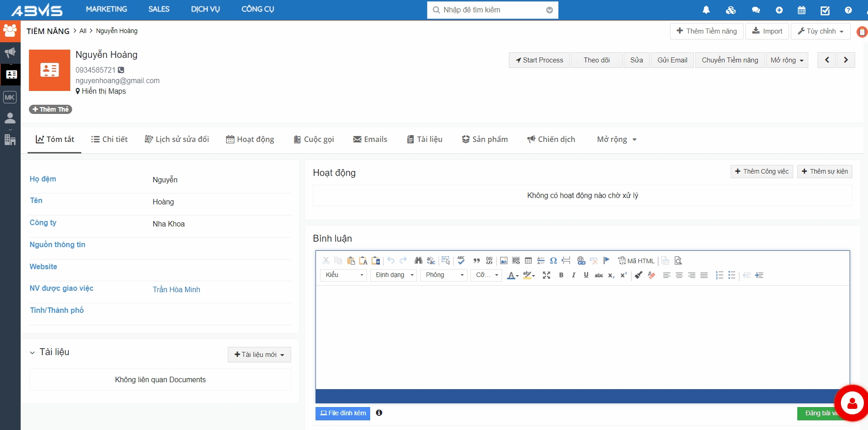The width and height of the screenshot is (868, 430).
Task: Open the calendar icon in top bar
Action: 801,10
